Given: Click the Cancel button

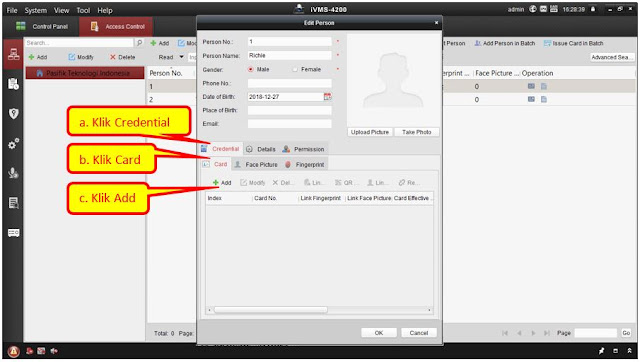Looking at the screenshot, I should click(419, 333).
